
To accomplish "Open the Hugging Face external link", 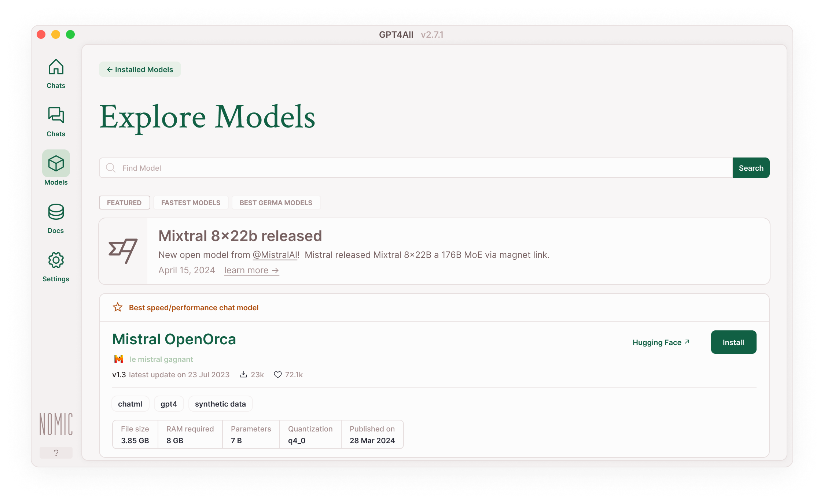I will tap(661, 342).
